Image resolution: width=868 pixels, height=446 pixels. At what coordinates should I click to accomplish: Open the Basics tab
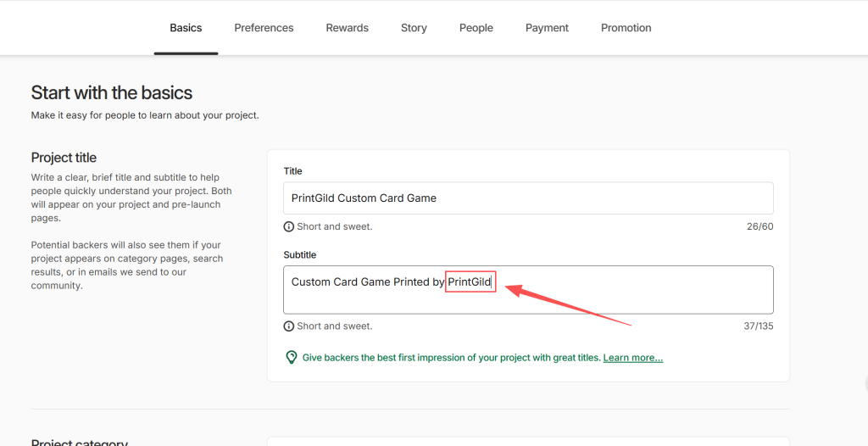pos(186,28)
